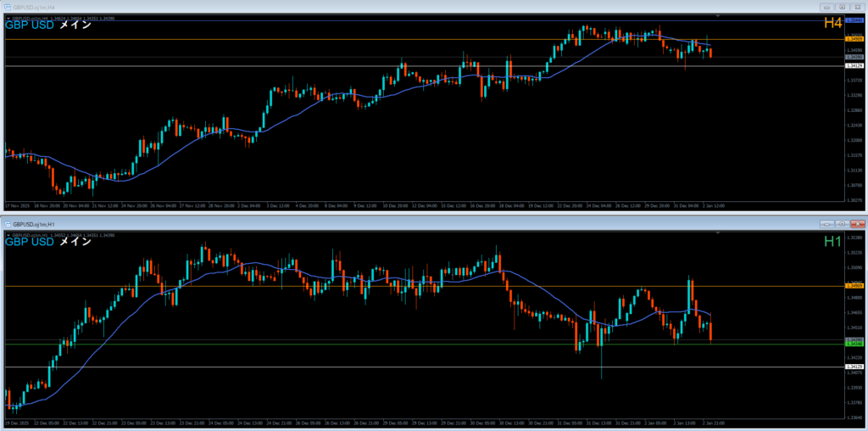The width and height of the screenshot is (868, 431).
Task: Select the green 1.34348 price tag on the H1 chart
Action: click(x=854, y=344)
